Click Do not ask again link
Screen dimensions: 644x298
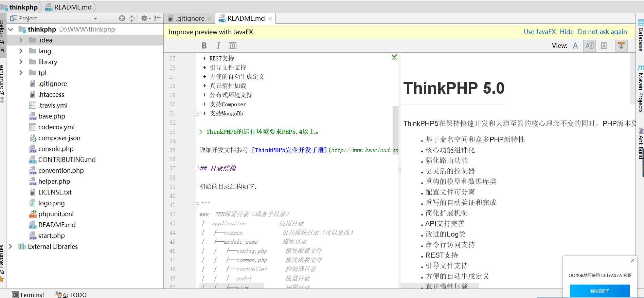click(x=602, y=32)
